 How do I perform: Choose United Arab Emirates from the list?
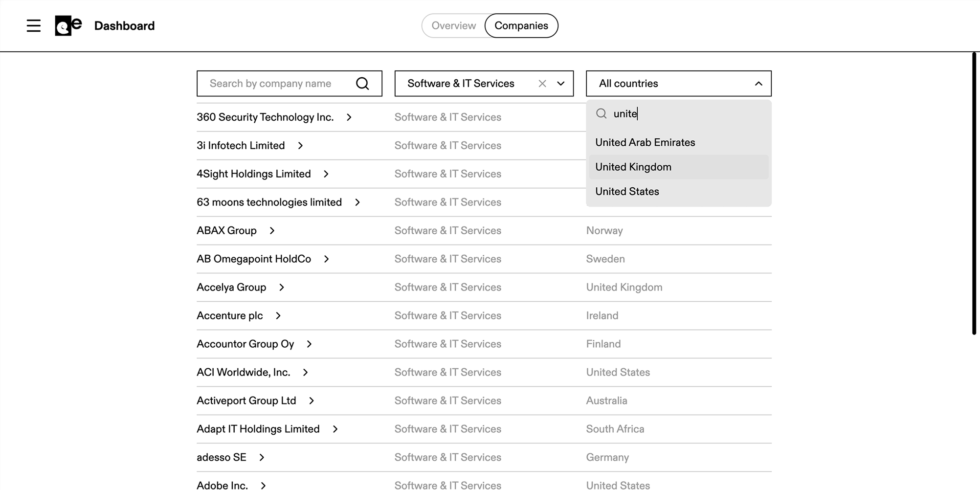pos(645,142)
